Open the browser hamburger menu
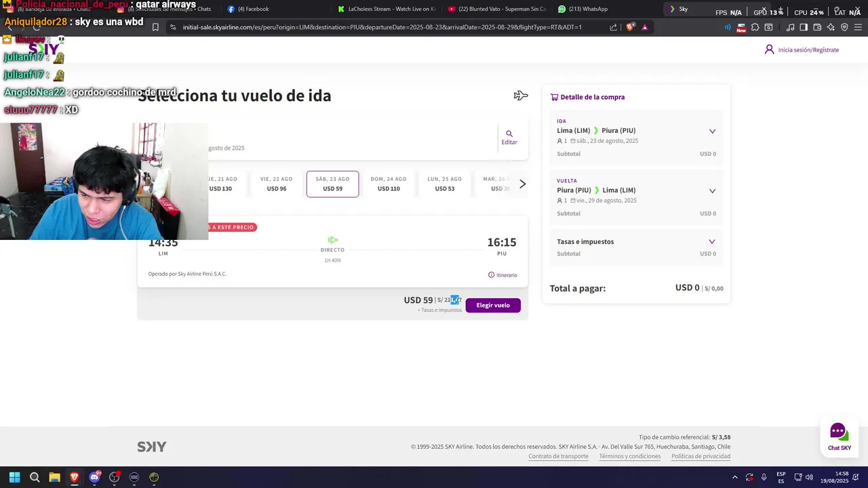This screenshot has height=488, width=868. point(858,27)
